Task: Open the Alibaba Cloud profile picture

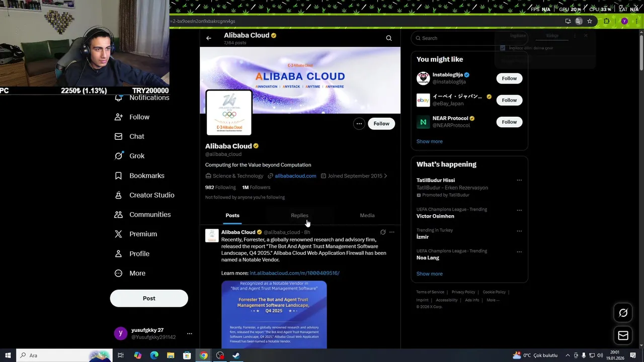Action: (x=229, y=113)
